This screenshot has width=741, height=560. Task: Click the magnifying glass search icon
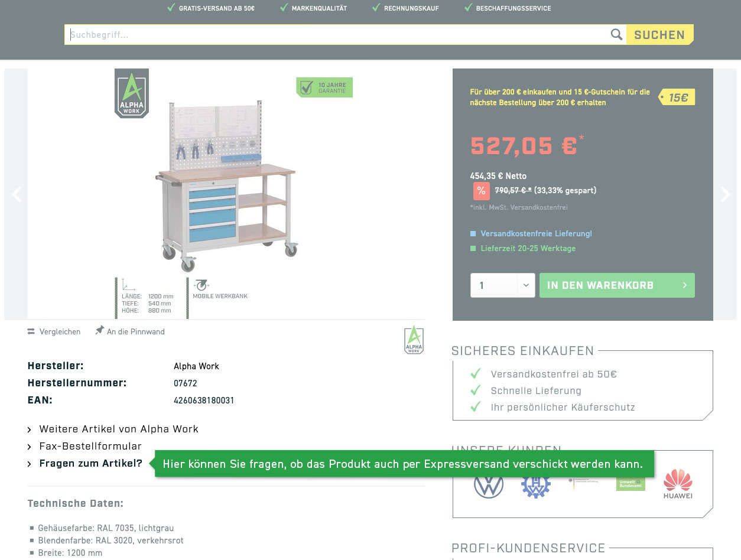point(616,35)
